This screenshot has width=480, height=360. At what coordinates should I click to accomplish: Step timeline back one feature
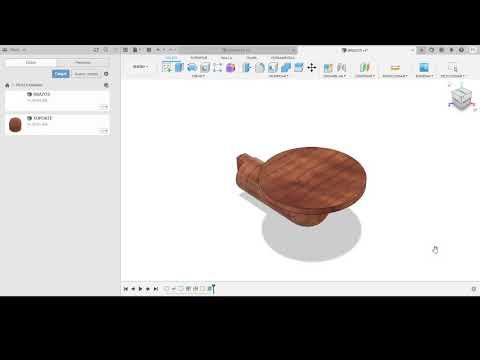click(x=133, y=289)
